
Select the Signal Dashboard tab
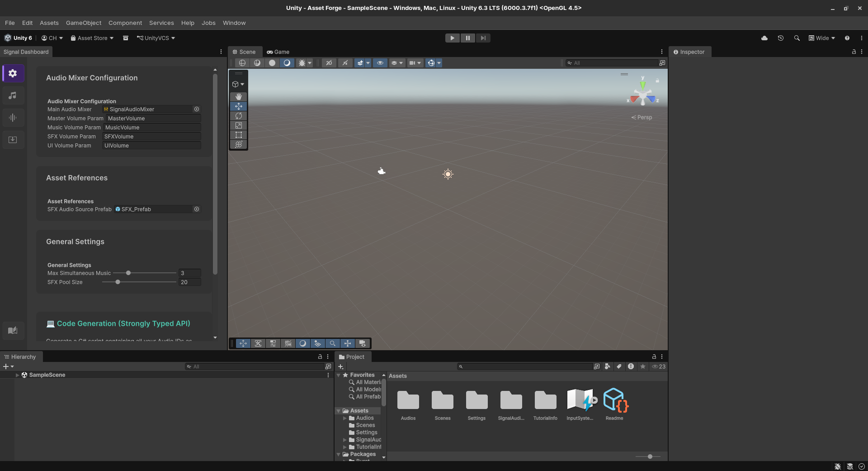(26, 52)
